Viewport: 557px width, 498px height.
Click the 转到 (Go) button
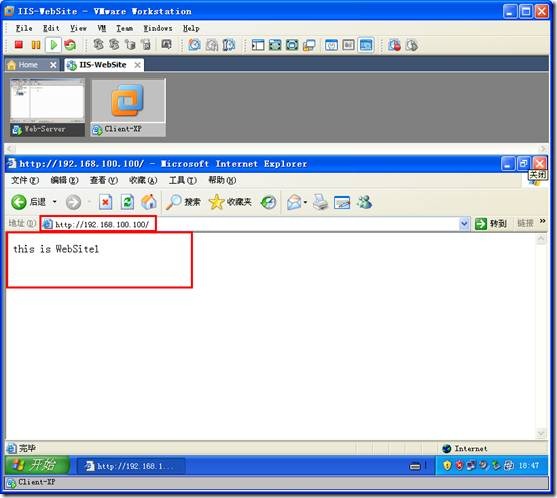tap(491, 223)
